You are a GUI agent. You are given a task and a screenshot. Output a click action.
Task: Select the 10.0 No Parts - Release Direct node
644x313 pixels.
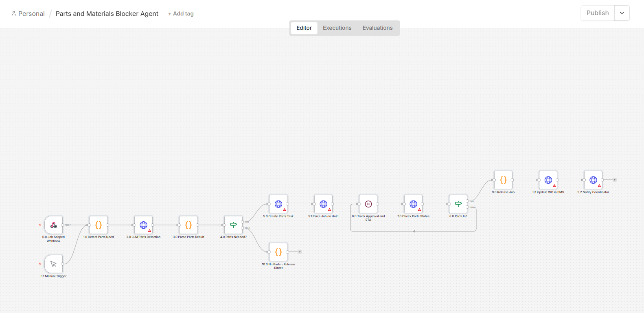pos(278,252)
